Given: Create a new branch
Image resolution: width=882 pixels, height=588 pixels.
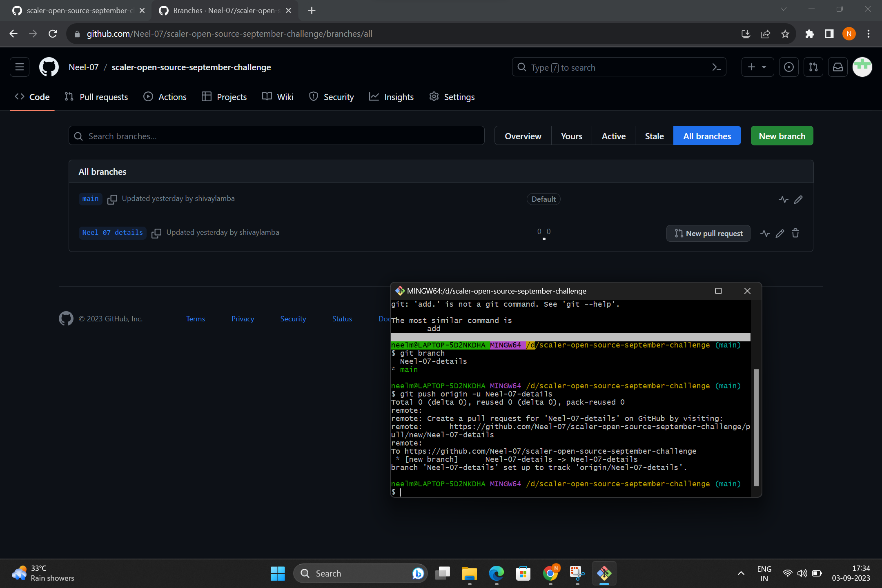Looking at the screenshot, I should coord(781,136).
